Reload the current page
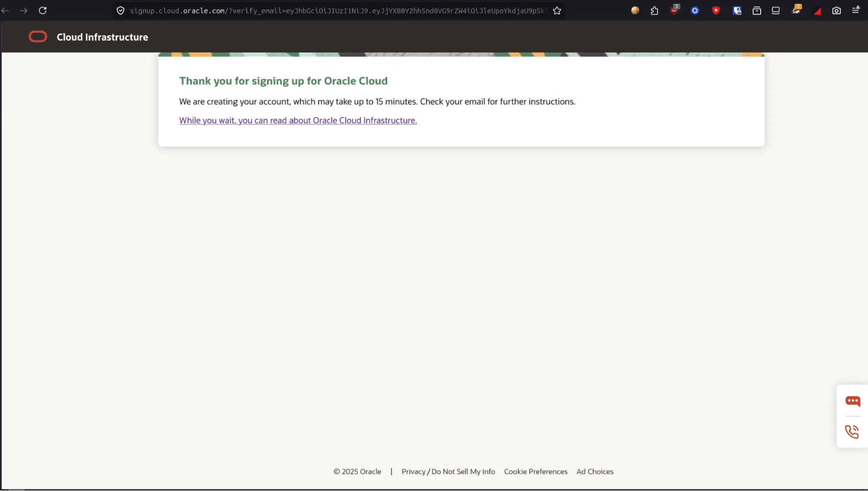Image resolution: width=868 pixels, height=491 pixels. coord(43,10)
